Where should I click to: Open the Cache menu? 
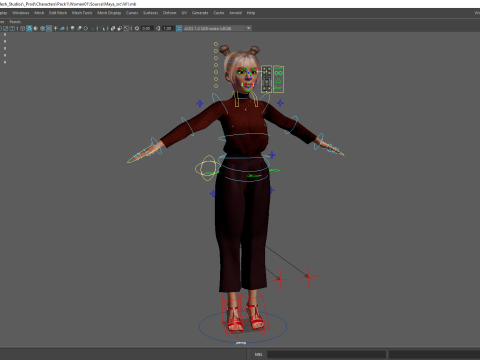pyautogui.click(x=219, y=13)
